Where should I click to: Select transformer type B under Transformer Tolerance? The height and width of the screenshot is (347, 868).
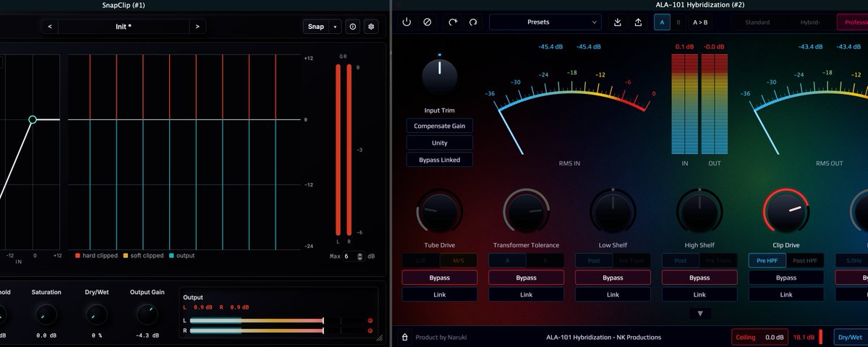(545, 260)
